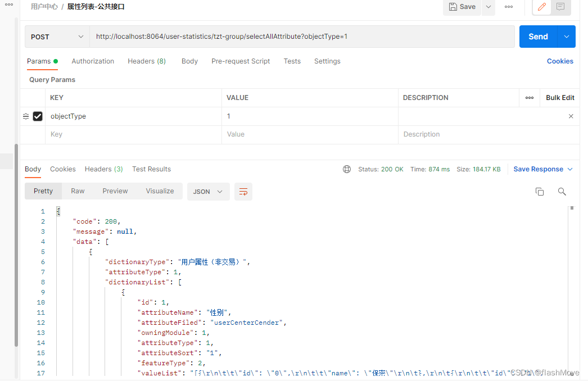Click the left sidebar ellipsis icon
588x381 pixels.
9,5
